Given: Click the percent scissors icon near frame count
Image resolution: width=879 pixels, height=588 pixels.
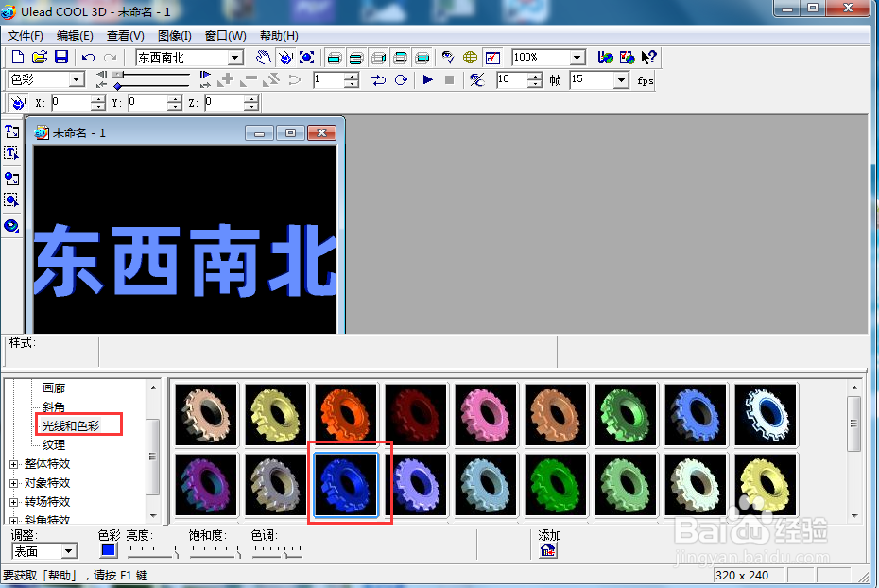Looking at the screenshot, I should click(476, 80).
